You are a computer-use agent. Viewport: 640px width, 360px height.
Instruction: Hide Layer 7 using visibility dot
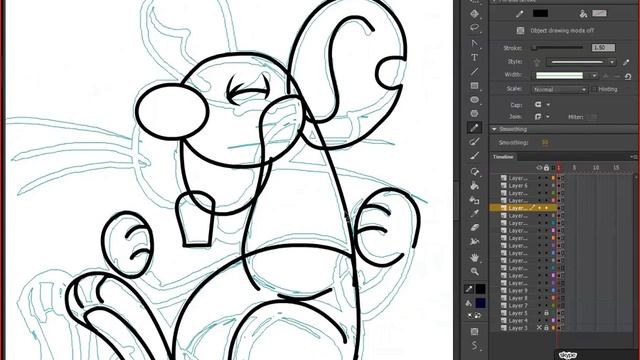pos(539,305)
